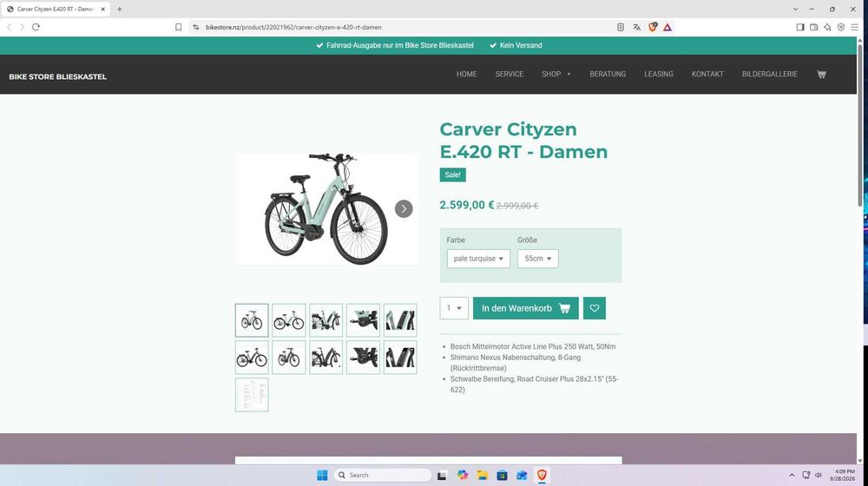This screenshot has height=486, width=868.
Task: Open Copilot from the taskbar
Action: (463, 475)
